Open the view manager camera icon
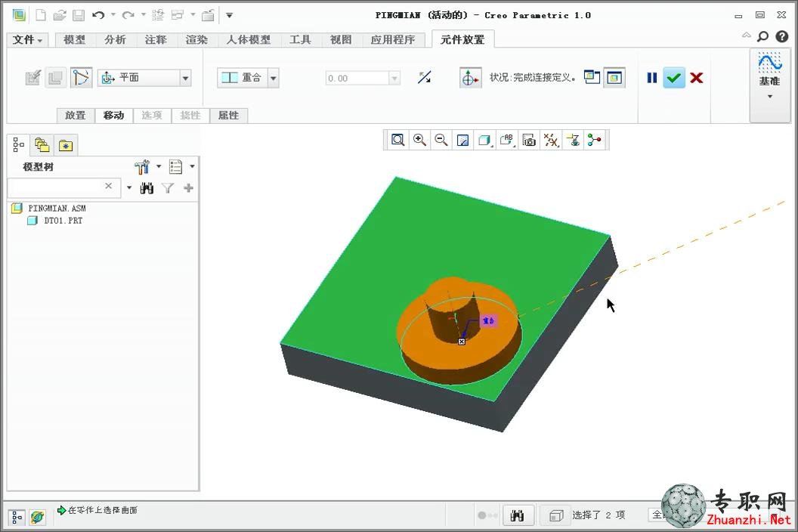Screen dimensions: 798x532 [529, 140]
